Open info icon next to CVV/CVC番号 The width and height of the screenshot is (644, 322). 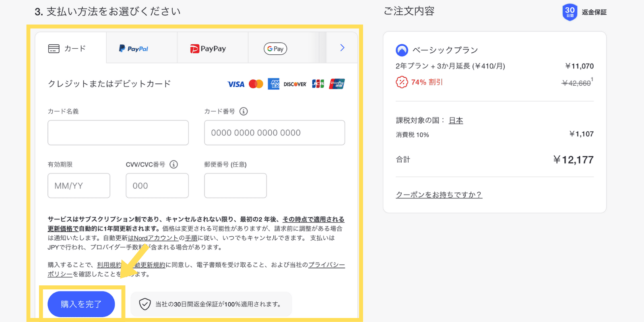(173, 164)
